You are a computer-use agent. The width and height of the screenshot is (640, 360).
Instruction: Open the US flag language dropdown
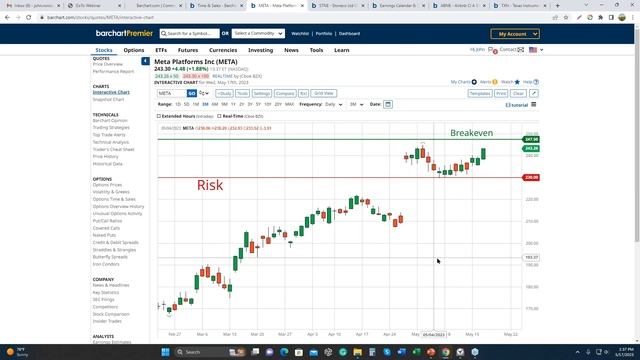coord(536,50)
